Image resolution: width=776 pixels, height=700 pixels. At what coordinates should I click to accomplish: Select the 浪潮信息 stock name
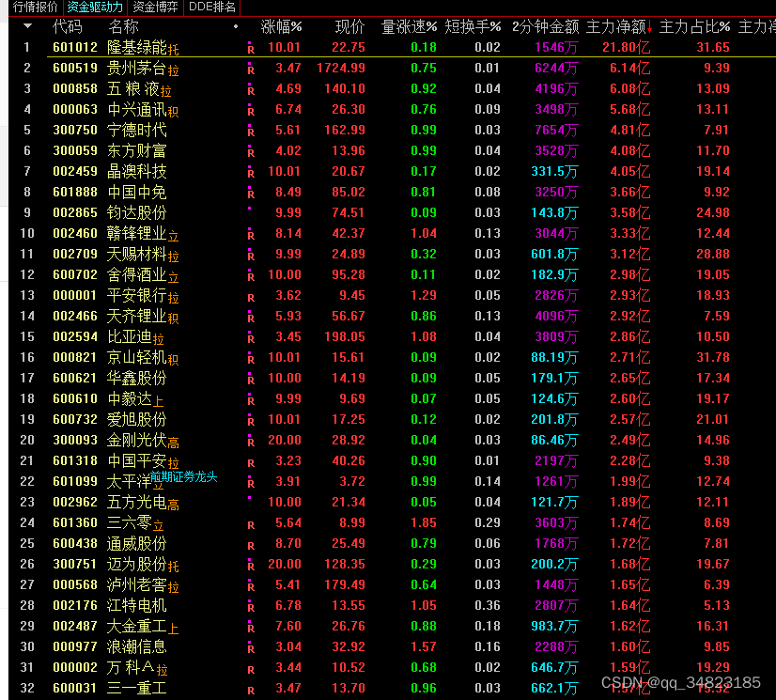[137, 646]
